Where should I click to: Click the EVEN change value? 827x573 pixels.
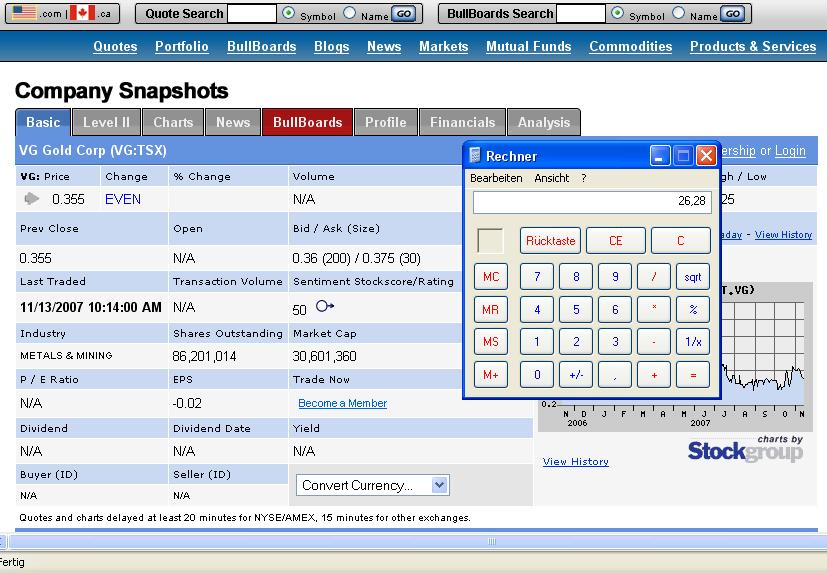click(123, 199)
